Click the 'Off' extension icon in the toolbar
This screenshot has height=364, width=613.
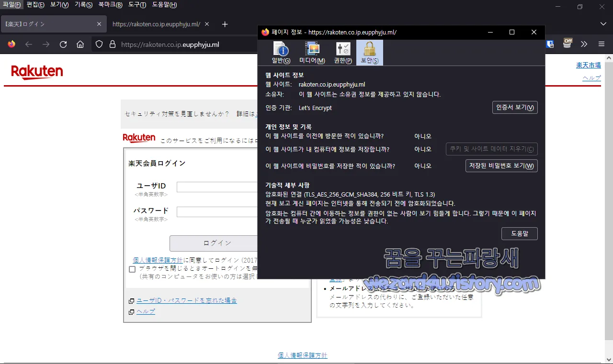pos(567,44)
